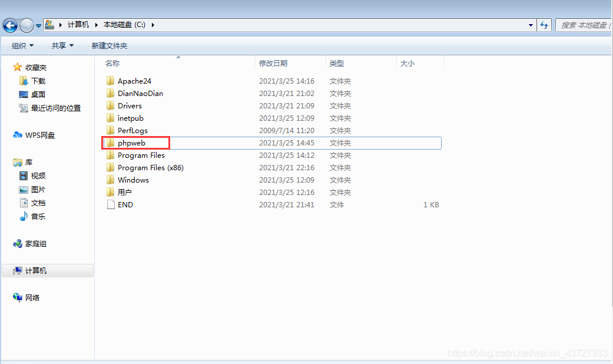Select the inetpub folder icon
The width and height of the screenshot is (613, 364).
[110, 118]
